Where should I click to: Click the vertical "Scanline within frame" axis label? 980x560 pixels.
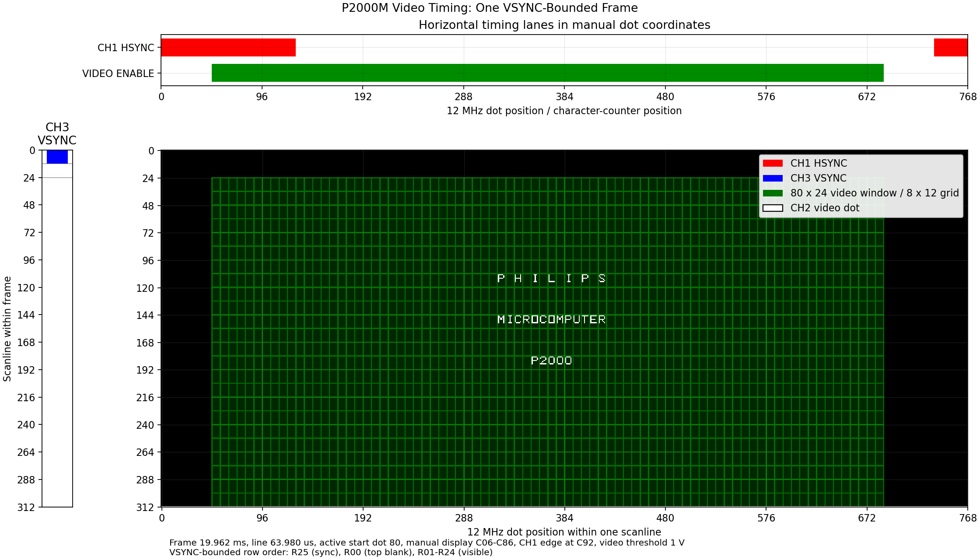pyautogui.click(x=7, y=329)
